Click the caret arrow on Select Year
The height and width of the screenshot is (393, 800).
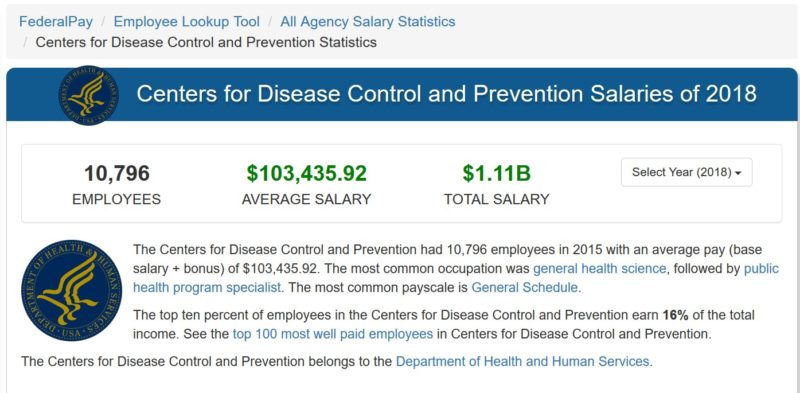(738, 173)
